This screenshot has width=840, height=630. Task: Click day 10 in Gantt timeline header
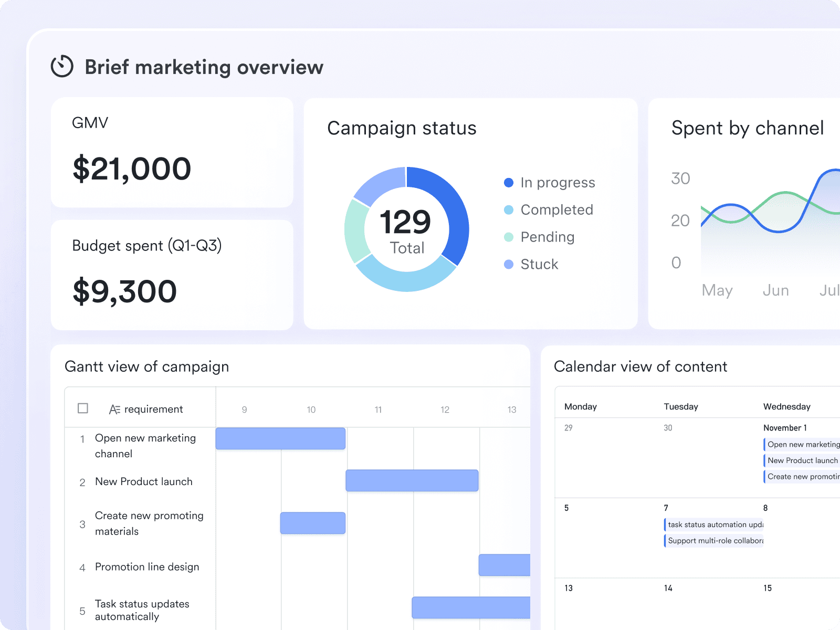[x=311, y=409]
